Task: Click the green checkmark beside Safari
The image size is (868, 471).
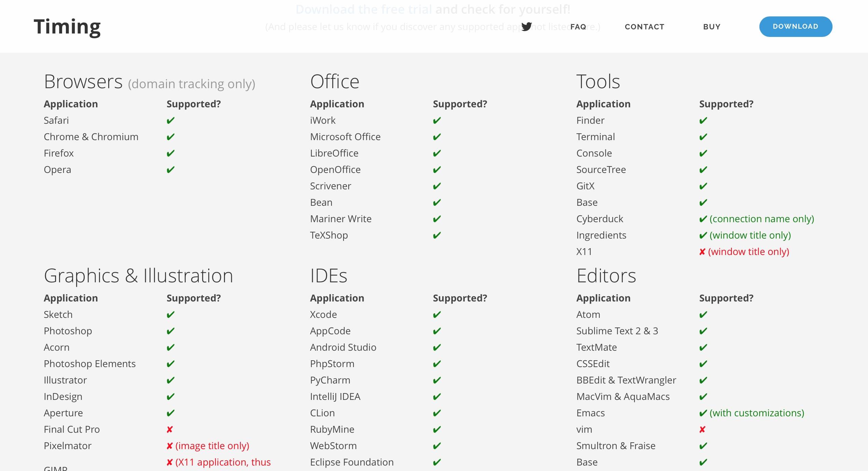Action: click(170, 120)
